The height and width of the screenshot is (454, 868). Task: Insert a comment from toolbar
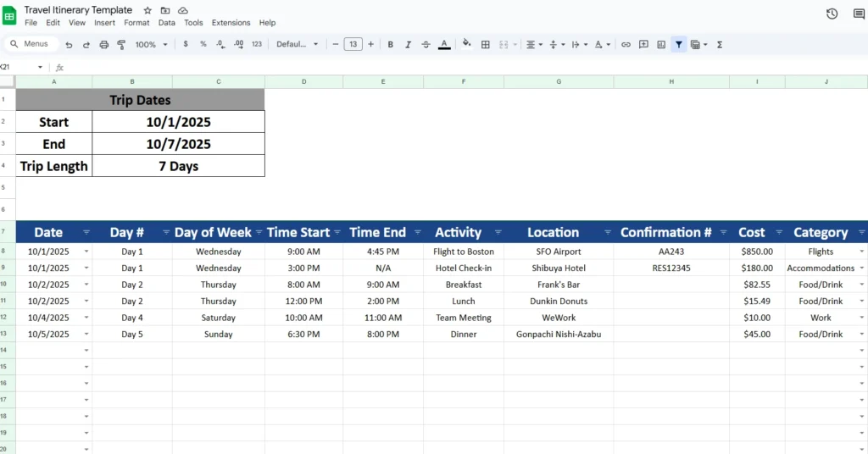tap(643, 45)
